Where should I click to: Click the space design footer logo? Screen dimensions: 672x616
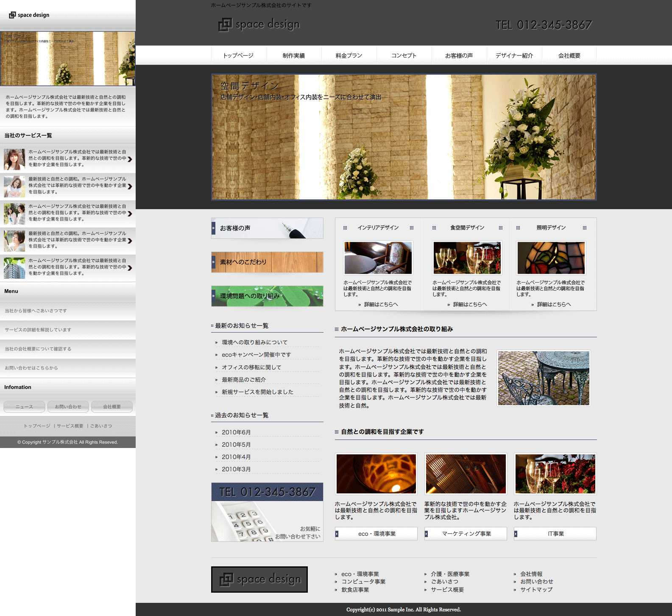[x=259, y=580]
